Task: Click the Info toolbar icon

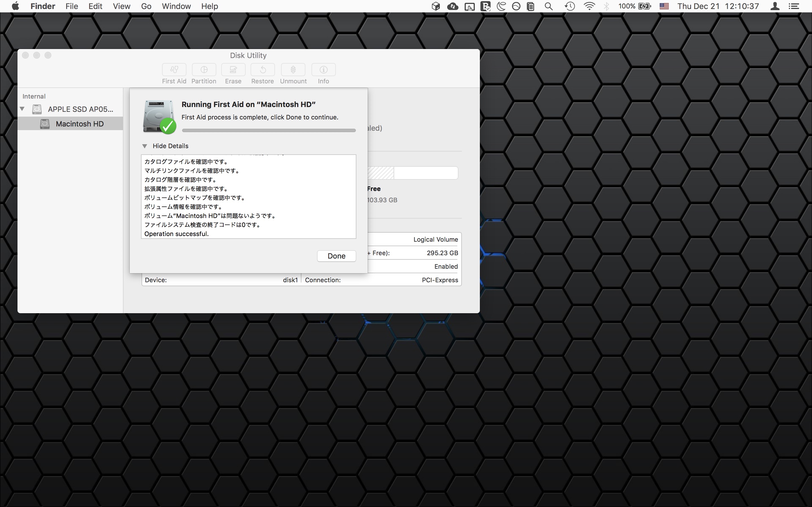Action: pos(323,70)
